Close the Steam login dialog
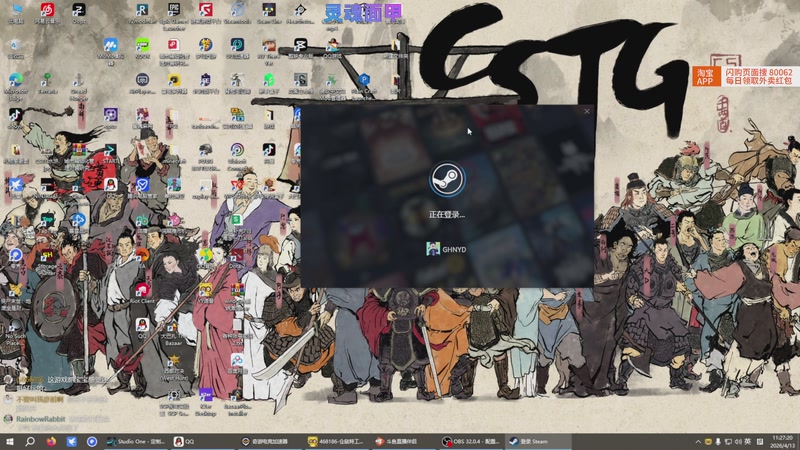 (587, 111)
